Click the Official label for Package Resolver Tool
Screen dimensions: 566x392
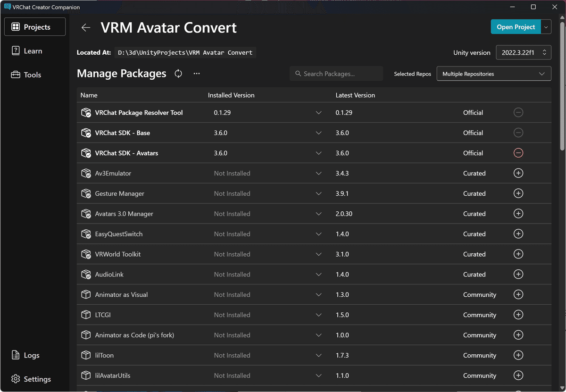[x=473, y=113]
